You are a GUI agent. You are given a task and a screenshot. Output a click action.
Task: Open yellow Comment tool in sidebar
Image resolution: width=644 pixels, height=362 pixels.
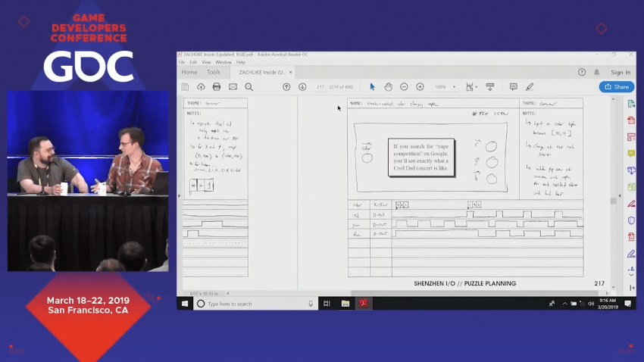click(x=631, y=154)
